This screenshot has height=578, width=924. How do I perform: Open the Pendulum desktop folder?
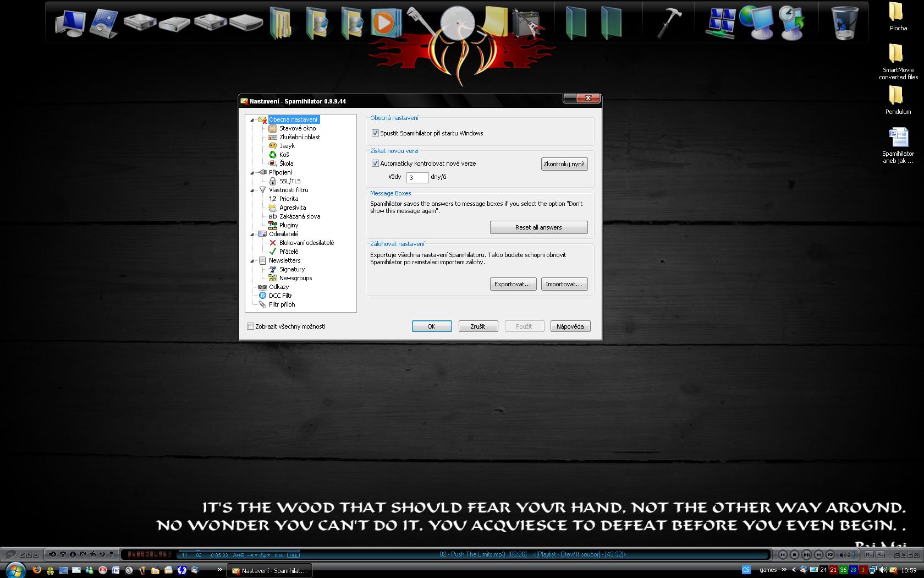tap(898, 100)
